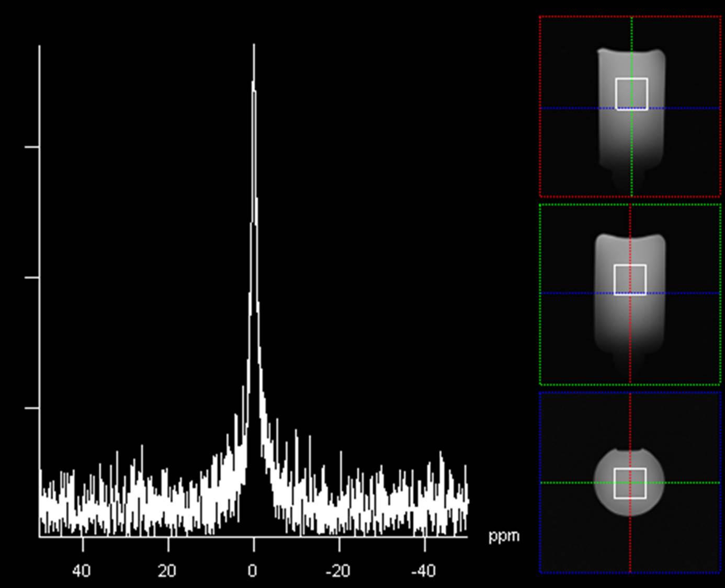This screenshot has height=588, width=725.
Task: Click the "ppm" unit label
Action: pos(504,536)
